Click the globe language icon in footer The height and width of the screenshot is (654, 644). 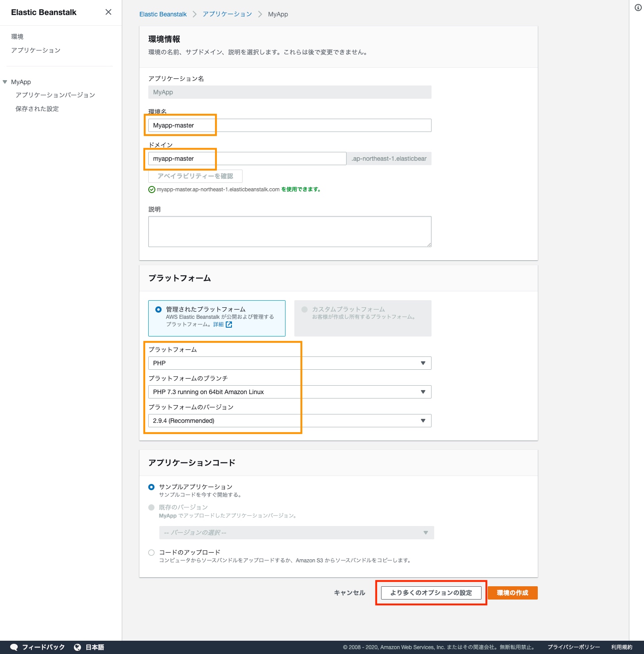click(77, 647)
